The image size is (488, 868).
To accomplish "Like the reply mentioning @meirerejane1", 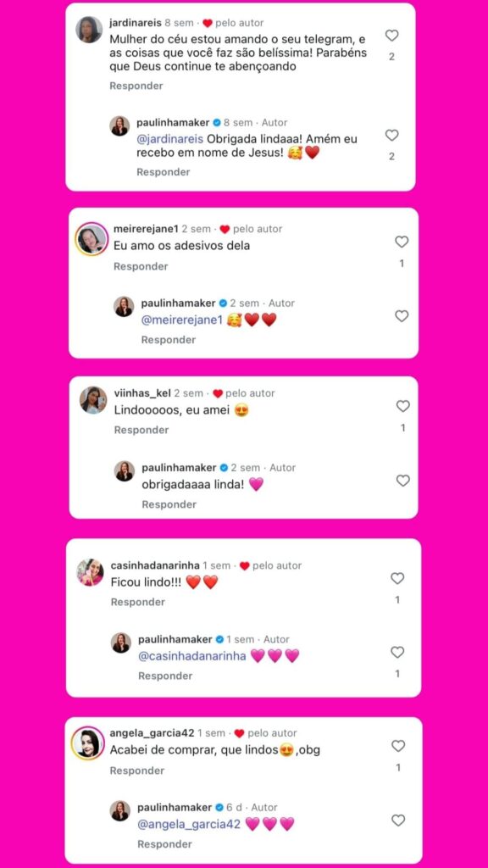I will click(402, 316).
